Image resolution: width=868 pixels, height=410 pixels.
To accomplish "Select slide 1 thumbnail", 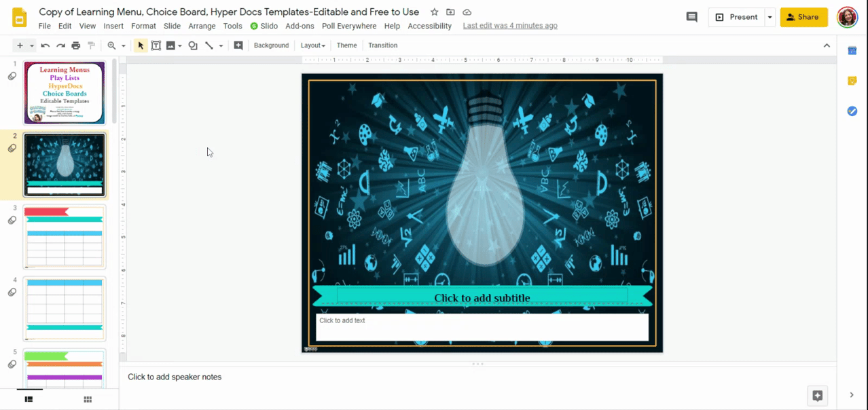I will click(x=65, y=93).
